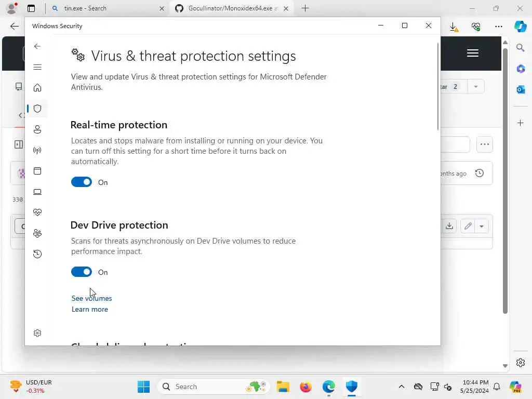Open a new browser tab
Screen dimensions: 532x399
pos(305,8)
